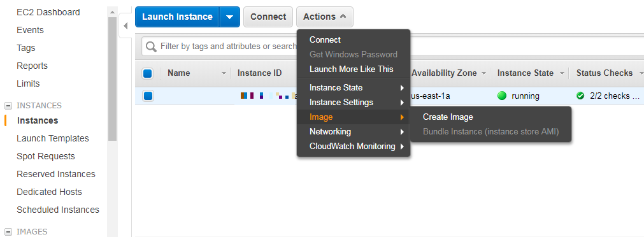This screenshot has height=237, width=644.
Task: Open the Name column dropdown arrow
Action: (224, 73)
